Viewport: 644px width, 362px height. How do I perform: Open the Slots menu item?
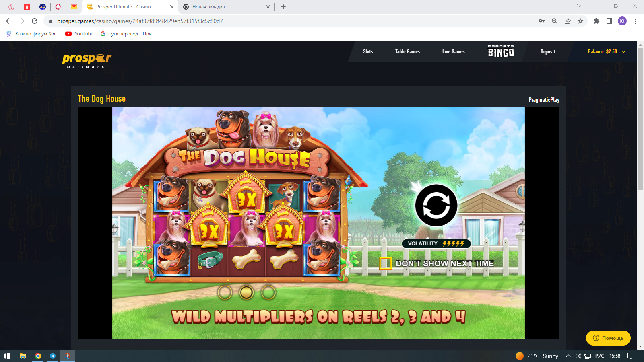coord(368,52)
